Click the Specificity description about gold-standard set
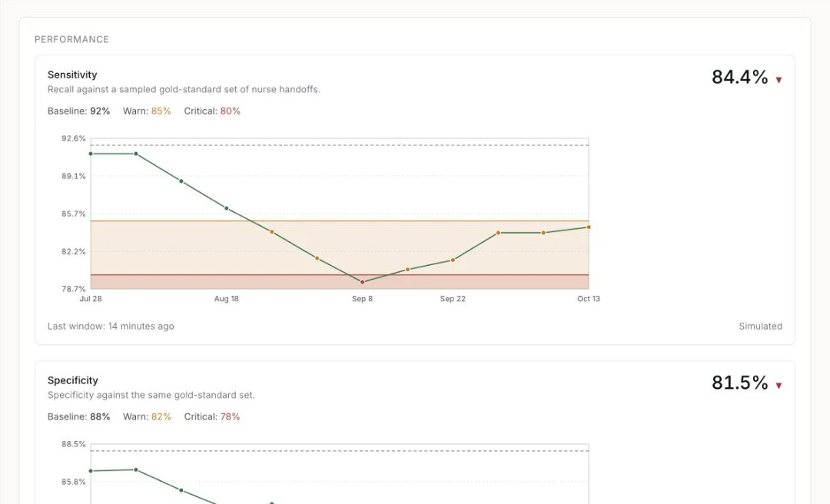This screenshot has height=504, width=830. 151,395
